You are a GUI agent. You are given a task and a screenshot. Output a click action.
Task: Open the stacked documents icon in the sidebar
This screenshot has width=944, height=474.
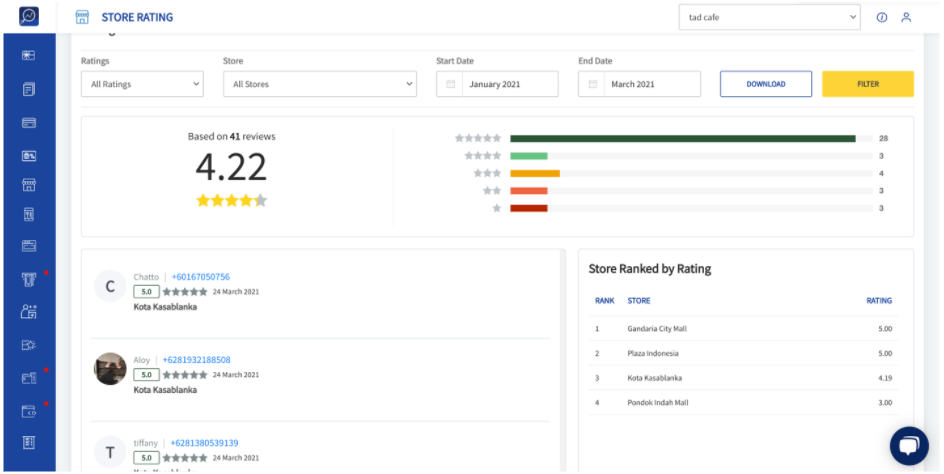[x=29, y=90]
